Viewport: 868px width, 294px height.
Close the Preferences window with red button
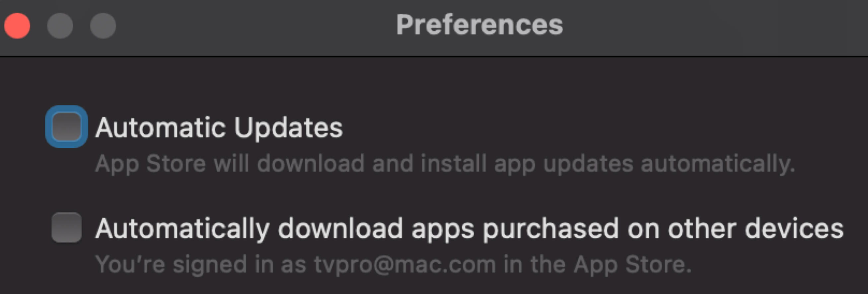(x=17, y=25)
